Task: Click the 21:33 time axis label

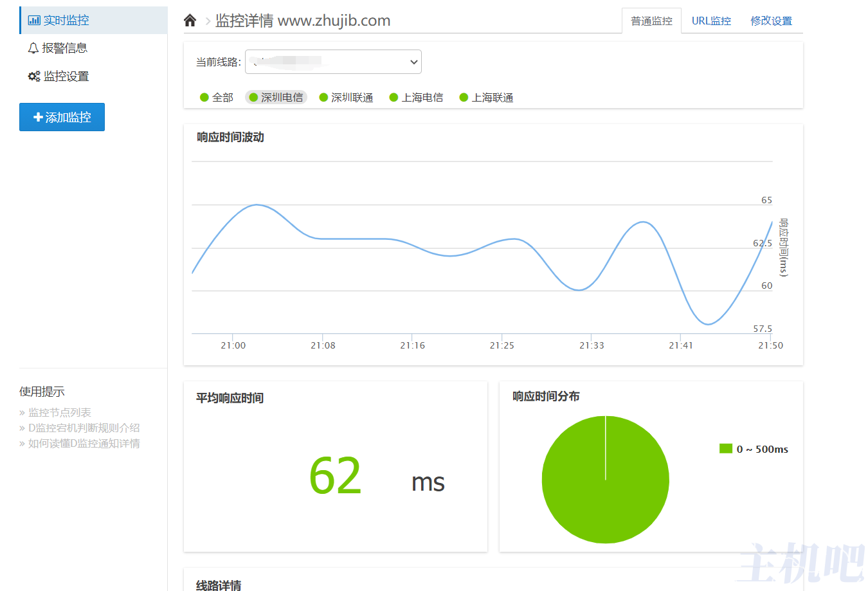Action: click(x=592, y=345)
